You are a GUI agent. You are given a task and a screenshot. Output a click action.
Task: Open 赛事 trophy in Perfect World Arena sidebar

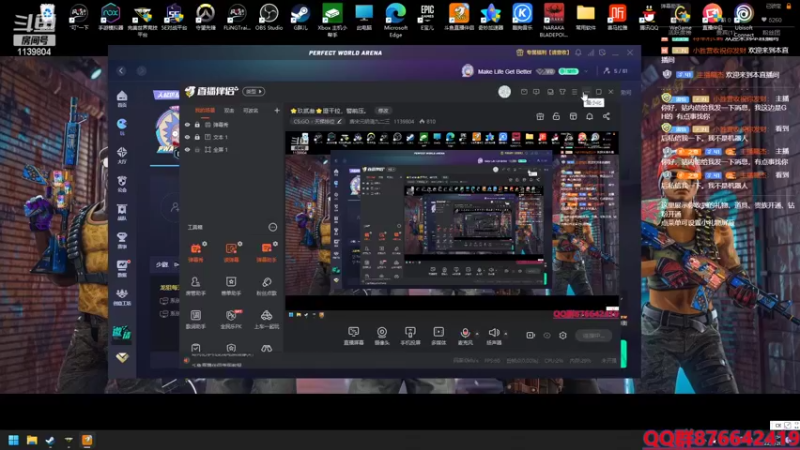[122, 240]
